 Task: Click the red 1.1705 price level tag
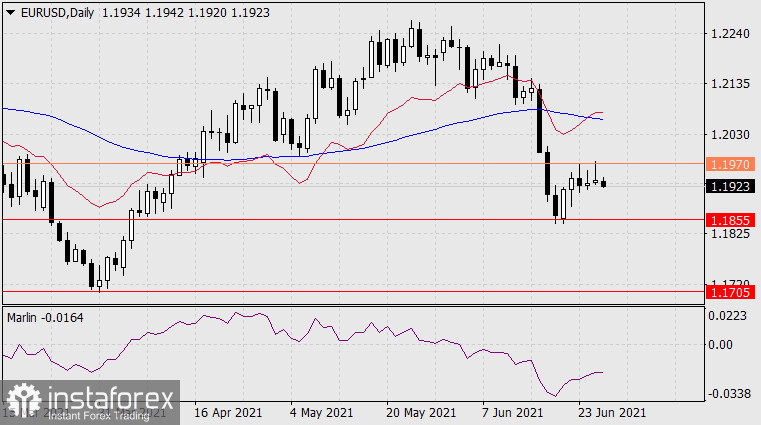click(x=728, y=293)
